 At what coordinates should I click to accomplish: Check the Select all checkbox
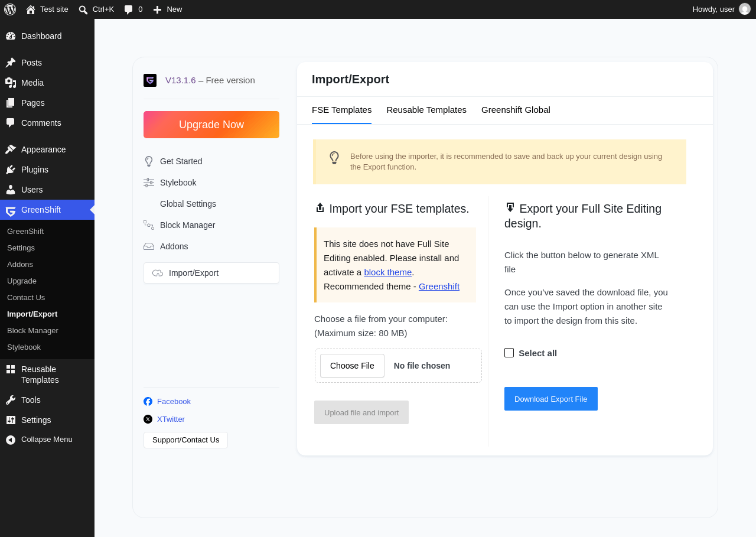509,353
